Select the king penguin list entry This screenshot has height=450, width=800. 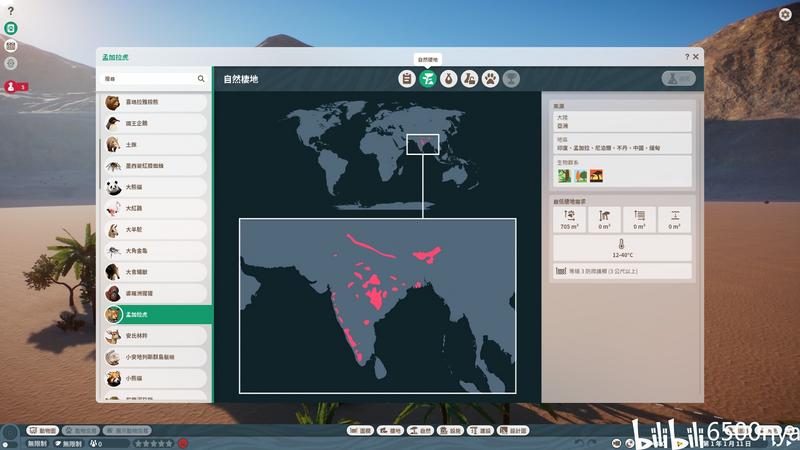point(155,123)
